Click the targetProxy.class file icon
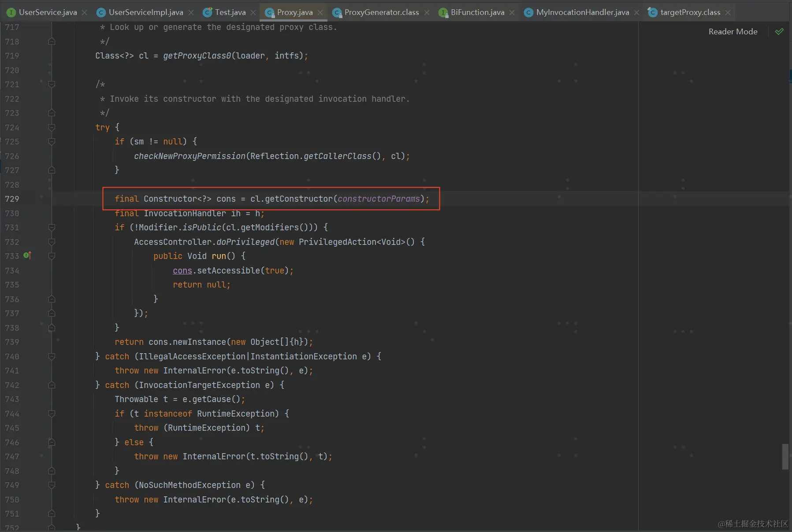 click(652, 12)
